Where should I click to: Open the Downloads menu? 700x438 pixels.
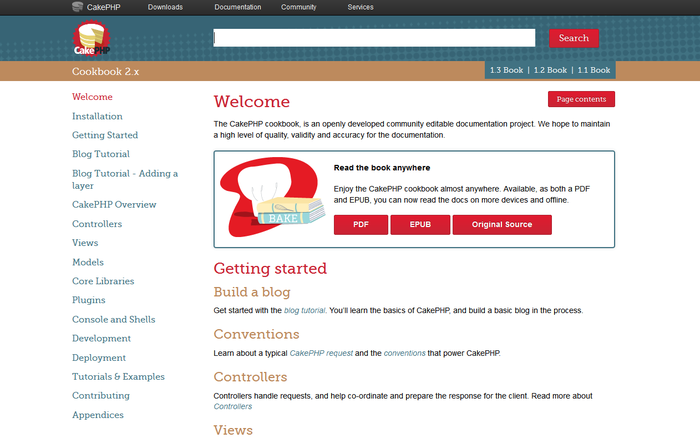pyautogui.click(x=165, y=7)
